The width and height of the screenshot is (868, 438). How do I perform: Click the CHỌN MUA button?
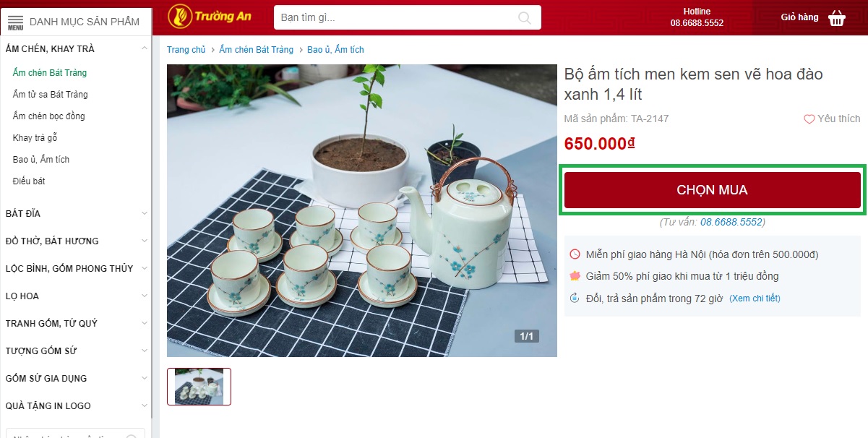pos(713,190)
